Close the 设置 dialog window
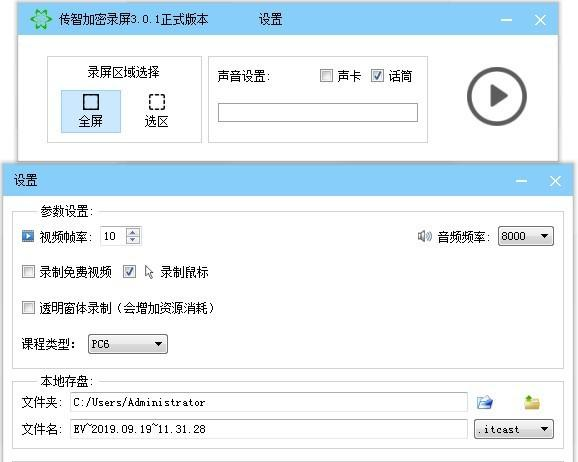Screen dimensions: 578x462 point(555,181)
